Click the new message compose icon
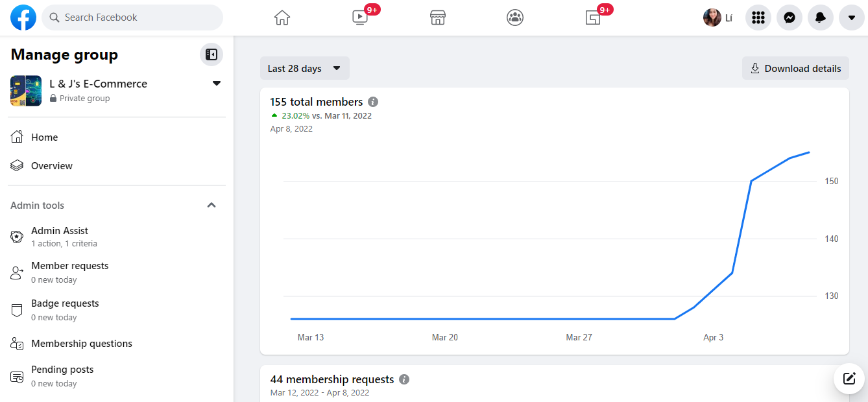This screenshot has height=402, width=868. [849, 379]
